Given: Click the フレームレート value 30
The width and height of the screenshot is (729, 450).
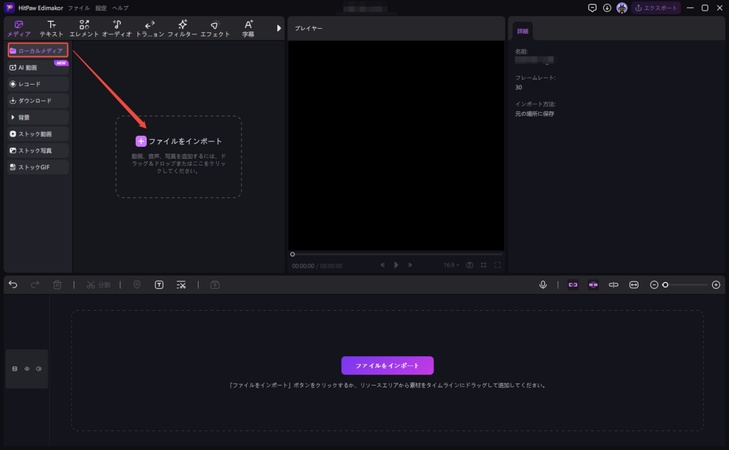Looking at the screenshot, I should coord(518,87).
